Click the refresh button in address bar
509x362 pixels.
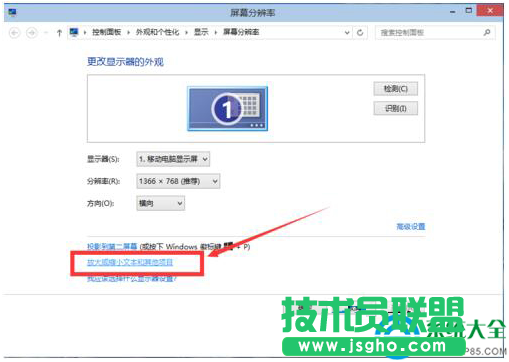tap(360, 33)
